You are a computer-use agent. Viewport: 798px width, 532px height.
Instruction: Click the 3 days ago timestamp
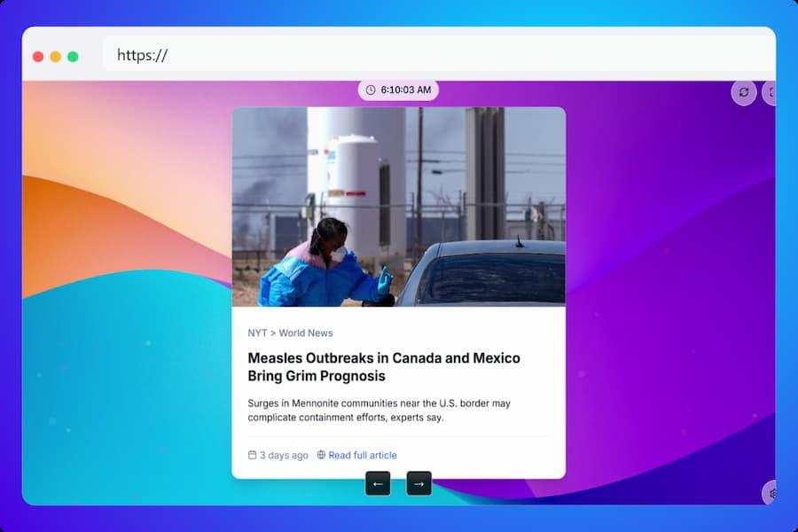[x=284, y=455]
